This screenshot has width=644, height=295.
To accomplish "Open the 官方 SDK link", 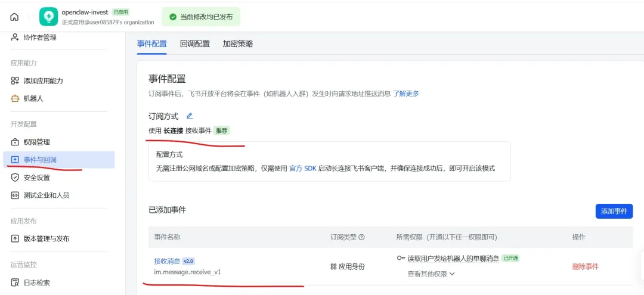I will [303, 168].
